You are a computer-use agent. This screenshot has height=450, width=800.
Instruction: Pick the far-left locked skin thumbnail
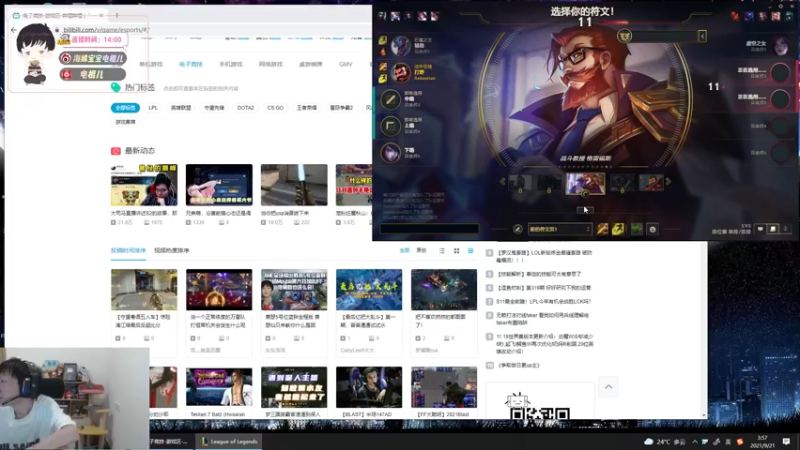click(x=519, y=183)
